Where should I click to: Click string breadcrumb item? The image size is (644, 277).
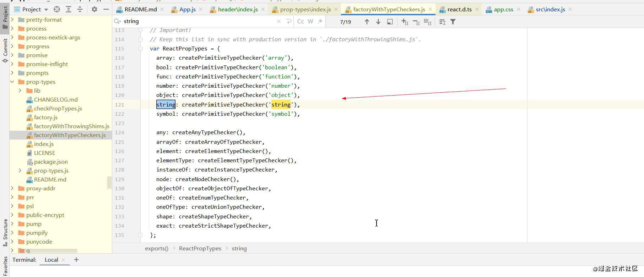pyautogui.click(x=239, y=249)
